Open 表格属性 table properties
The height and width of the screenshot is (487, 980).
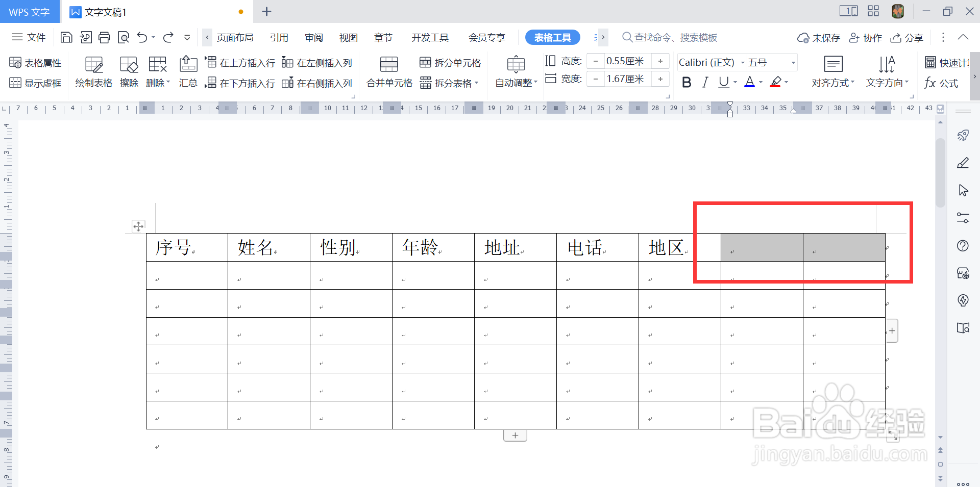pos(35,62)
